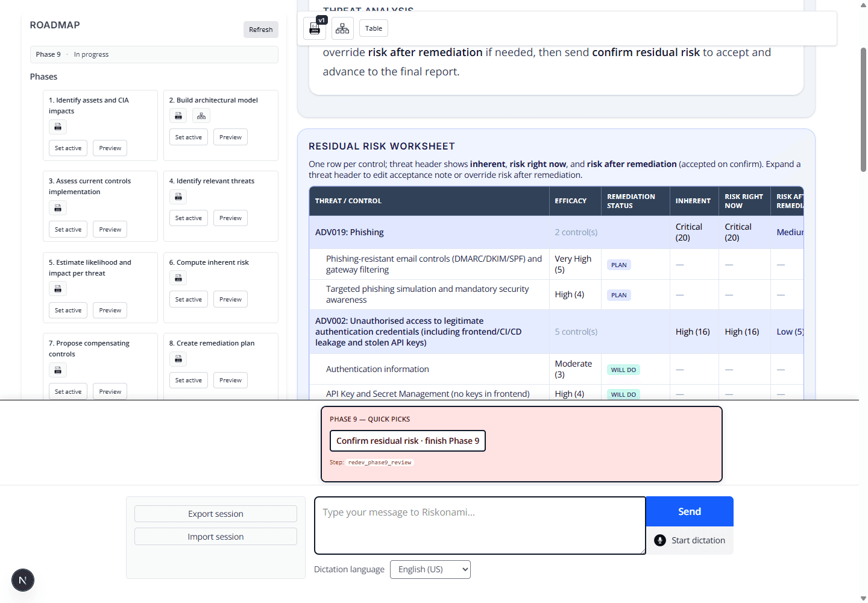Switch to Table view
This screenshot has height=603, width=868.
[x=374, y=28]
